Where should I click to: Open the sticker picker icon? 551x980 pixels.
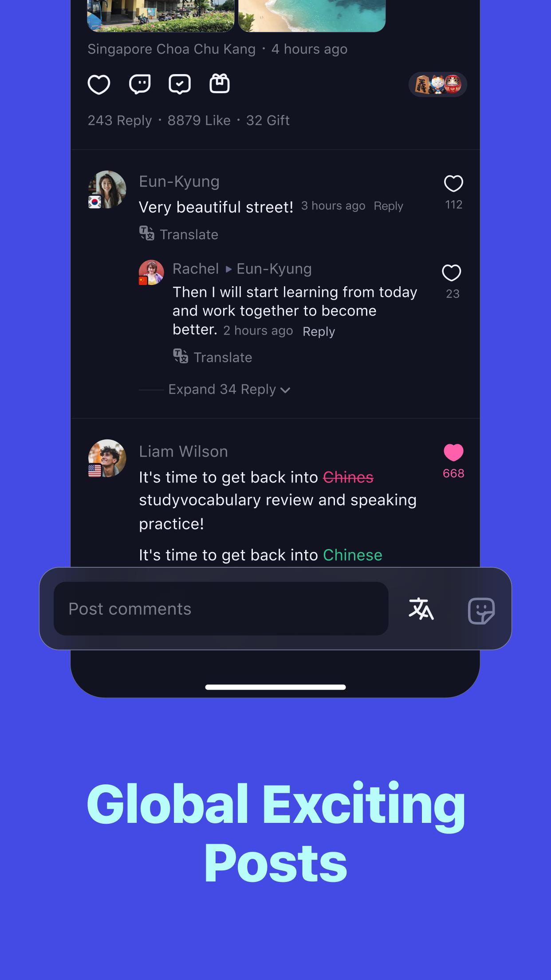481,611
